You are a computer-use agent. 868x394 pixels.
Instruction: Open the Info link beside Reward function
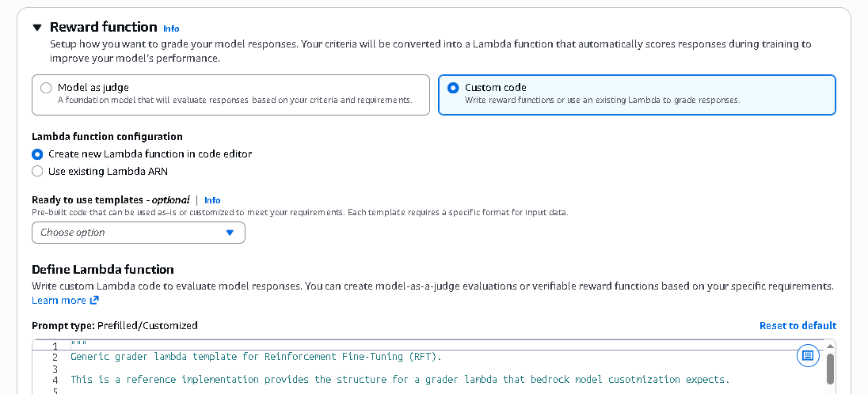click(x=171, y=28)
